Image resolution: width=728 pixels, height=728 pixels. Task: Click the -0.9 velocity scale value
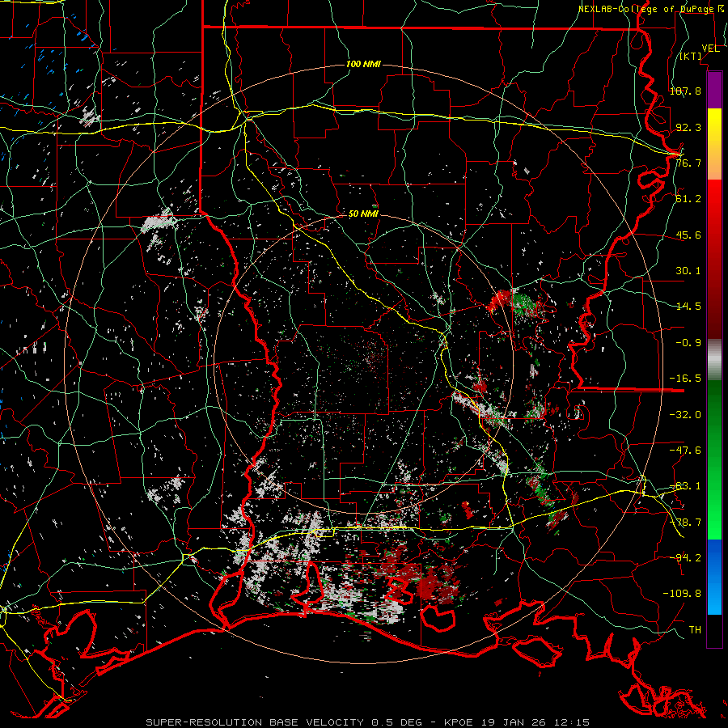[x=688, y=343]
